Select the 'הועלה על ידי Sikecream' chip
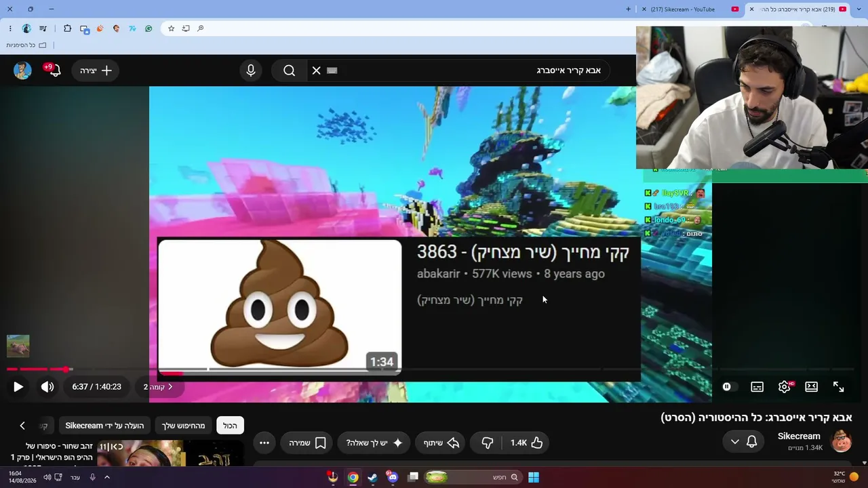The width and height of the screenshot is (868, 488). click(x=104, y=426)
